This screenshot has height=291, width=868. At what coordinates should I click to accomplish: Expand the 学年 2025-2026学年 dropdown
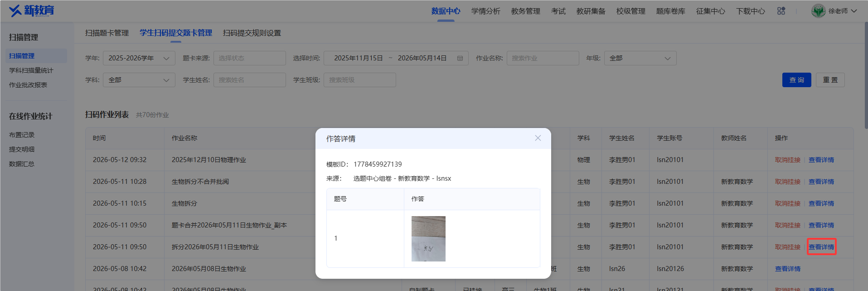click(139, 58)
